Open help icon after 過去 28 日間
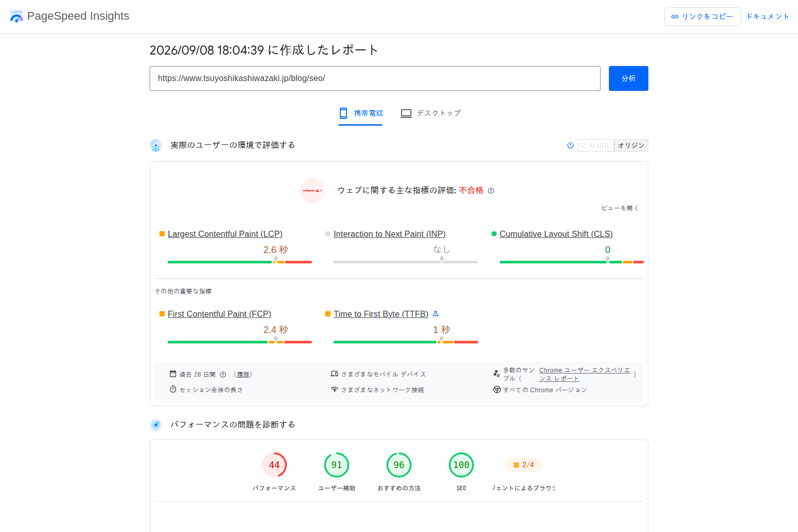The image size is (798, 532). (x=223, y=375)
